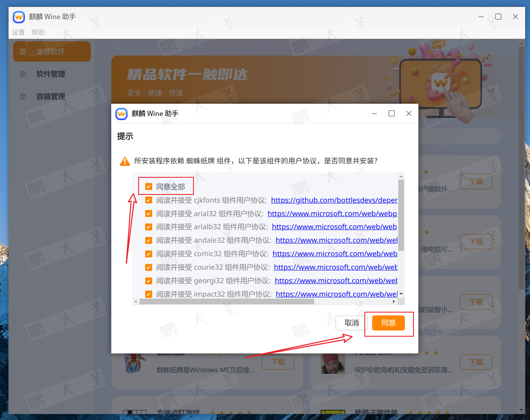Open the 帮助 menu in main window

(38, 32)
